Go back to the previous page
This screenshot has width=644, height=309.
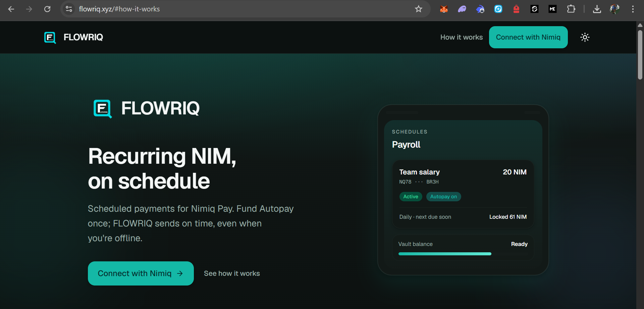pos(11,9)
